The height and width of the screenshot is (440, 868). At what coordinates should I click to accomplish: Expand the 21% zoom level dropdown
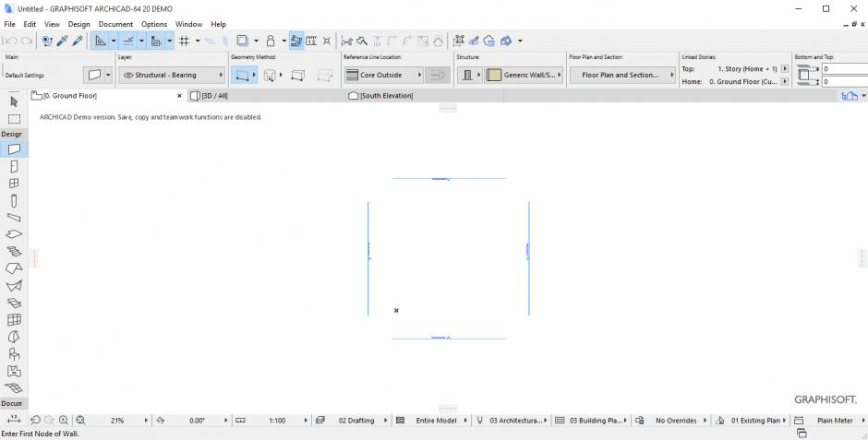point(146,420)
